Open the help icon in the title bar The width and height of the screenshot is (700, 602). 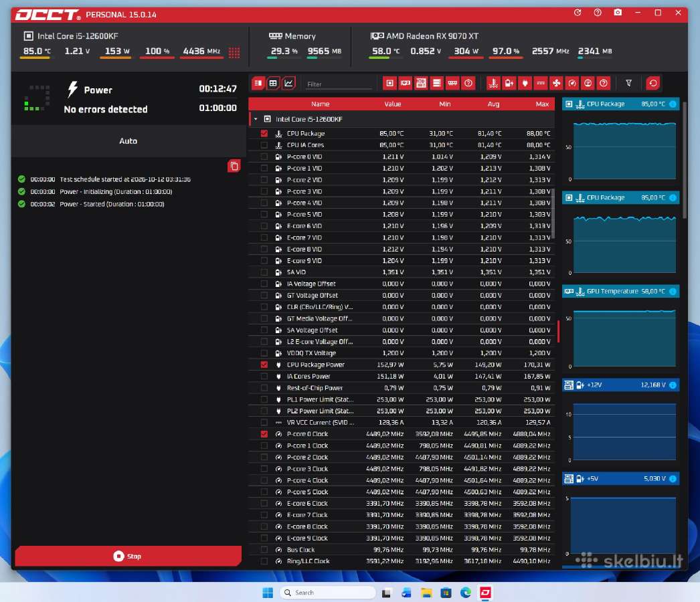[x=598, y=13]
